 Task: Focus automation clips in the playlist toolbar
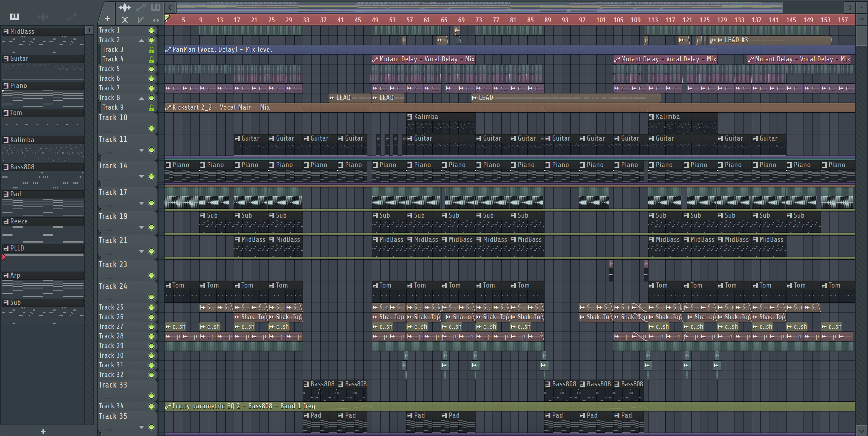pyautogui.click(x=141, y=7)
